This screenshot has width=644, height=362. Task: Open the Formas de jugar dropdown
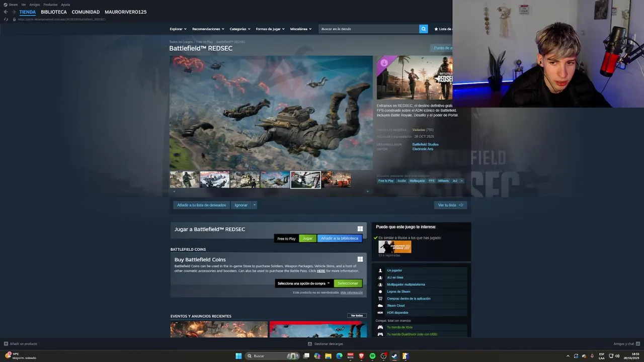tap(270, 29)
